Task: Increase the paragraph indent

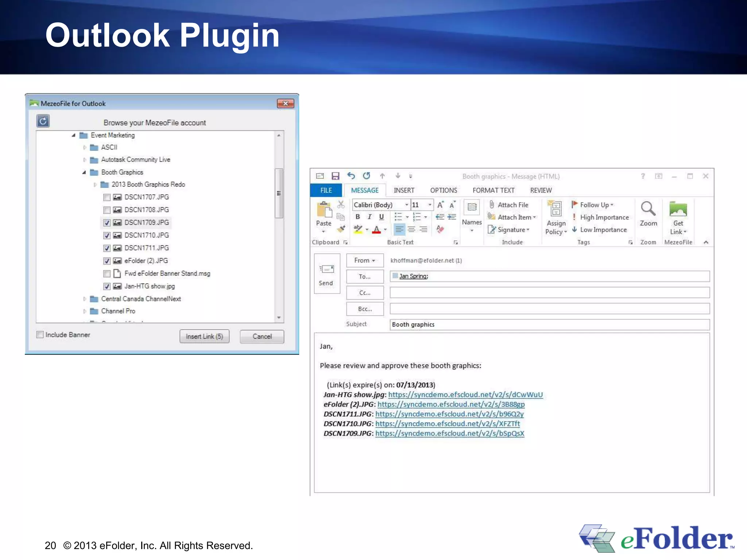Action: [452, 217]
